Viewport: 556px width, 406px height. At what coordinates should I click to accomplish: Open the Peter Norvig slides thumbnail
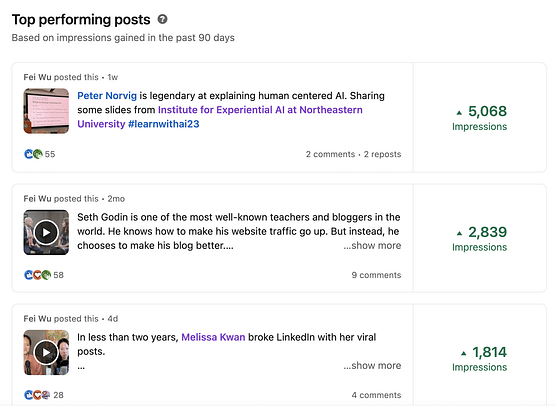[46, 111]
